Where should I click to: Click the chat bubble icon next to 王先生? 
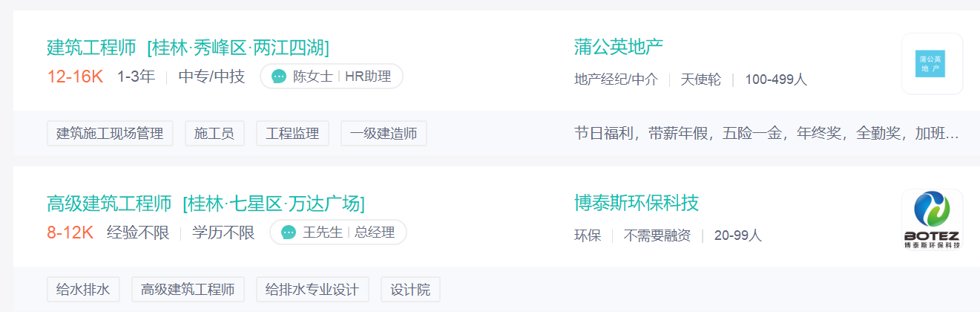[289, 233]
